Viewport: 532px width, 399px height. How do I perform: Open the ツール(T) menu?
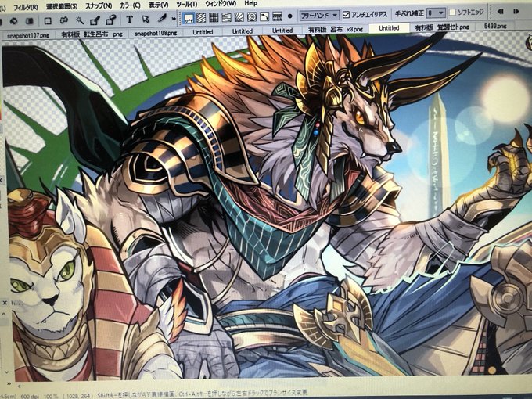tap(187, 5)
